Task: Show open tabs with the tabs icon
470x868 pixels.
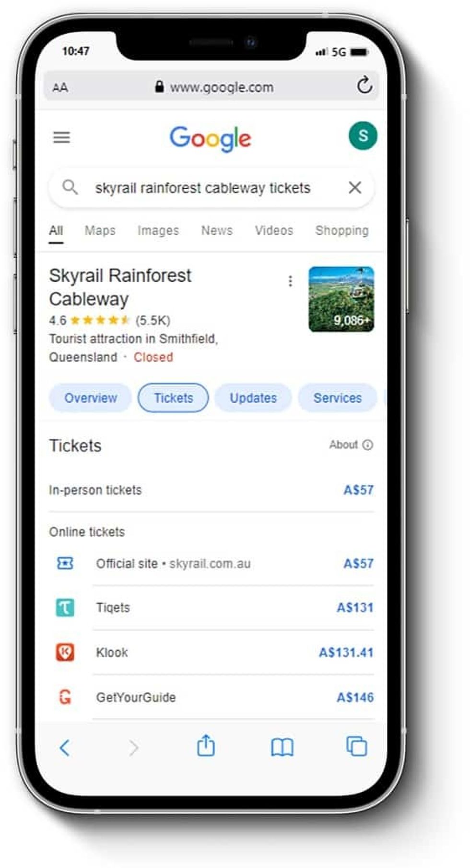Action: point(356,746)
